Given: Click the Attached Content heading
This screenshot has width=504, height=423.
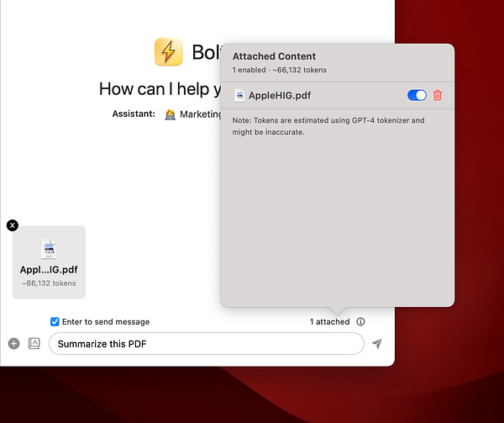Looking at the screenshot, I should tap(274, 56).
